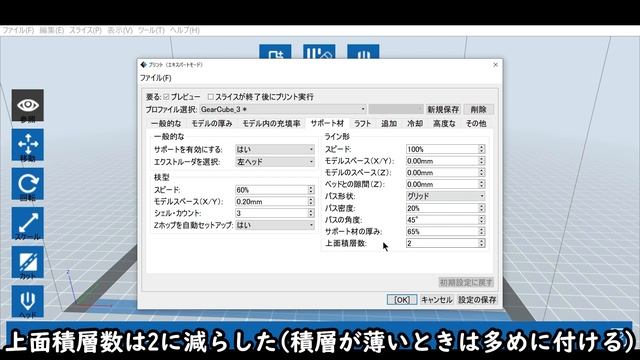Adjust the パスの角度 45° stepper
Screen dimensions: 640x360
[482, 220]
